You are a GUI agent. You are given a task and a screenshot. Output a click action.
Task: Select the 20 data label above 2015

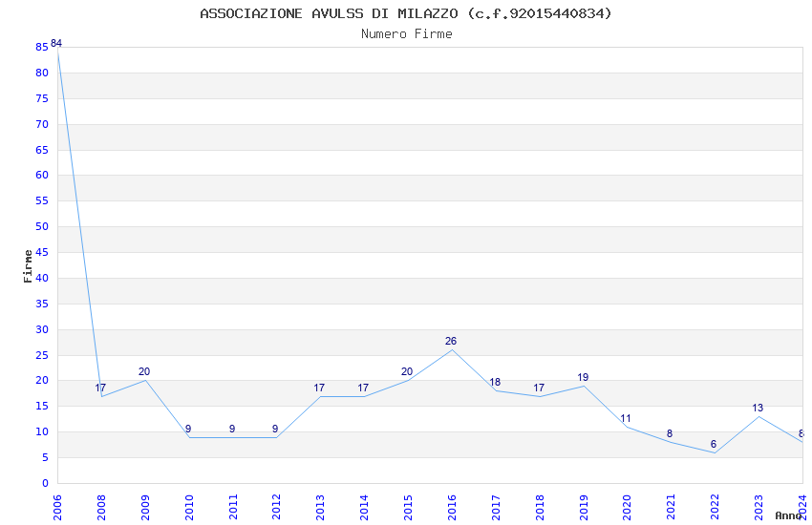point(407,371)
